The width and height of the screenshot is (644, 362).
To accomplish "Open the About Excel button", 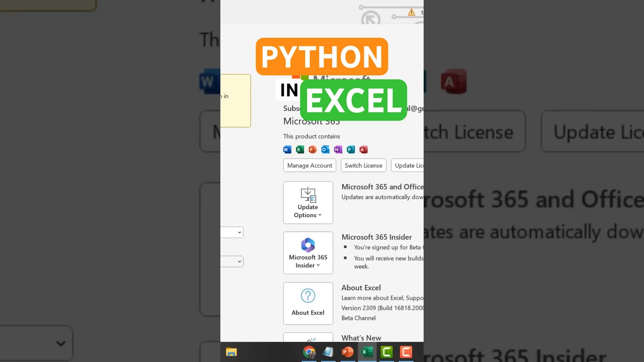I will tap(308, 303).
